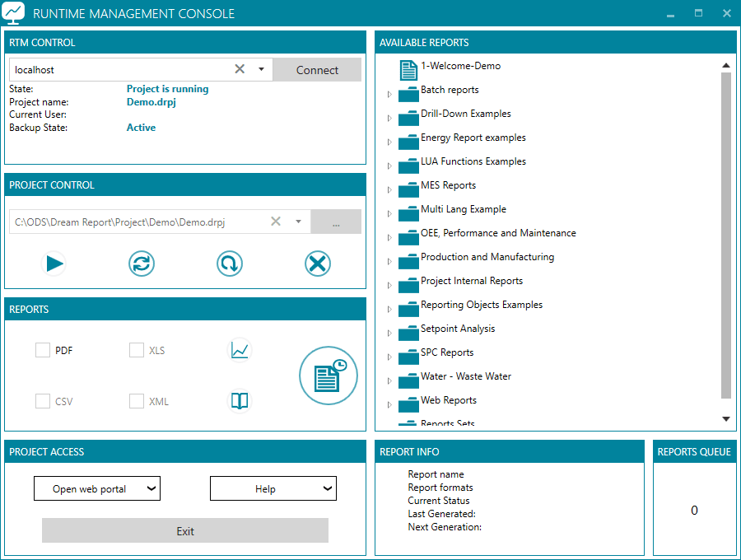Clear the localhost field with its X icon
Image resolution: width=741 pixels, height=560 pixels.
click(x=240, y=69)
